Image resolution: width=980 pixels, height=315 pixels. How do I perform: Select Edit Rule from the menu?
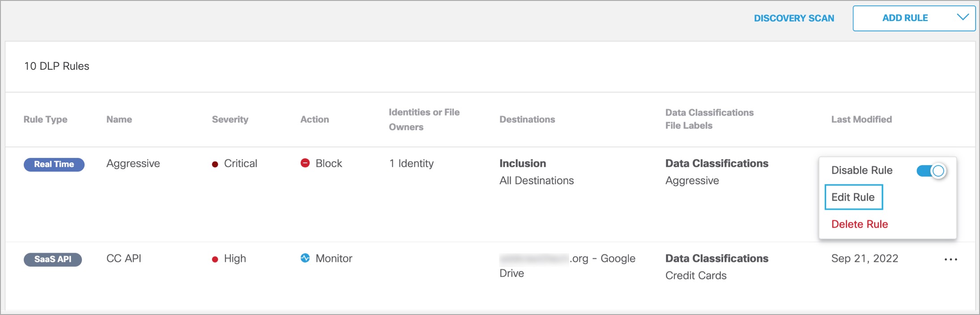(x=853, y=197)
